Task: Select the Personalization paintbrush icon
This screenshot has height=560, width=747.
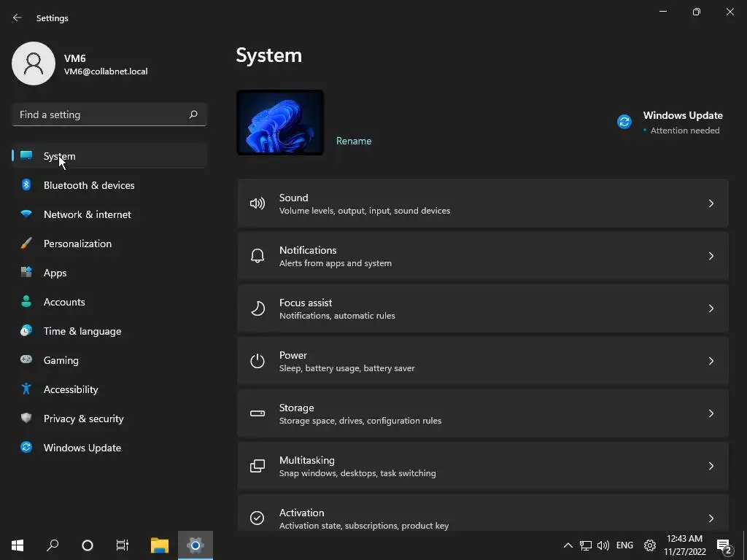Action: (26, 244)
